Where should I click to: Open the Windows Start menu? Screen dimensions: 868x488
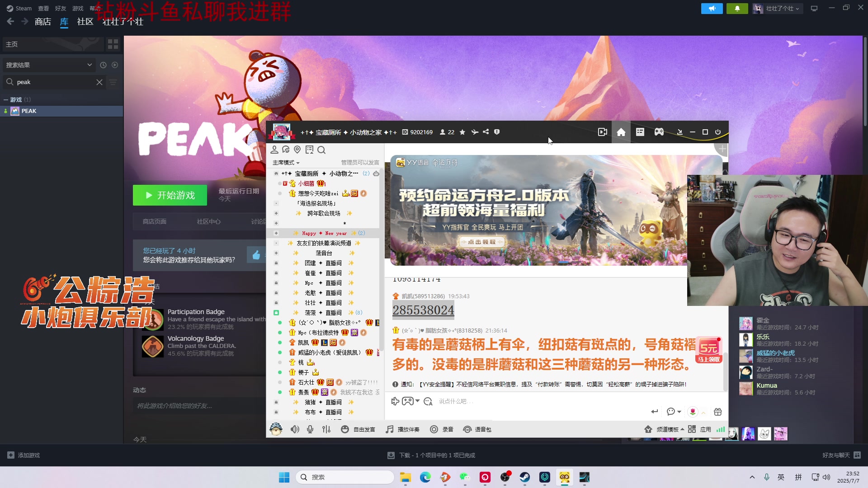(284, 477)
